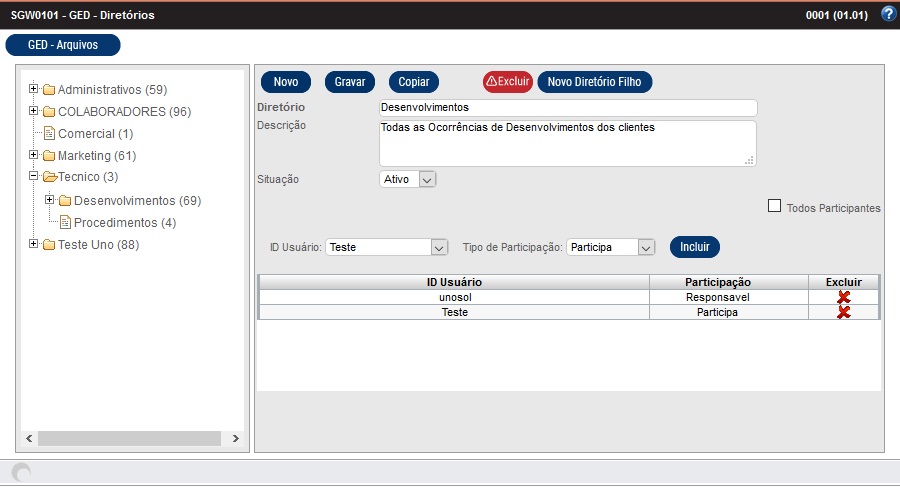The width and height of the screenshot is (900, 487).
Task: Open the Tipo de Participação dropdown
Action: [645, 247]
